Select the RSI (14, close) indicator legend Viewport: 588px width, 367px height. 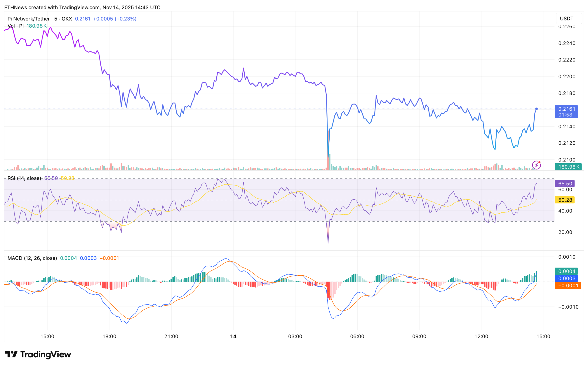click(24, 178)
